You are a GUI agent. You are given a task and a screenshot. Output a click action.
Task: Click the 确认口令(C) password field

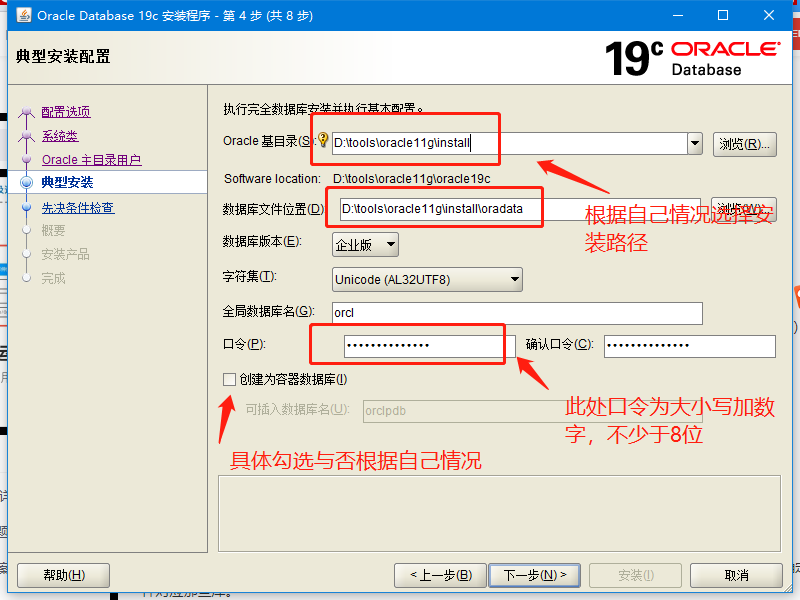point(690,346)
